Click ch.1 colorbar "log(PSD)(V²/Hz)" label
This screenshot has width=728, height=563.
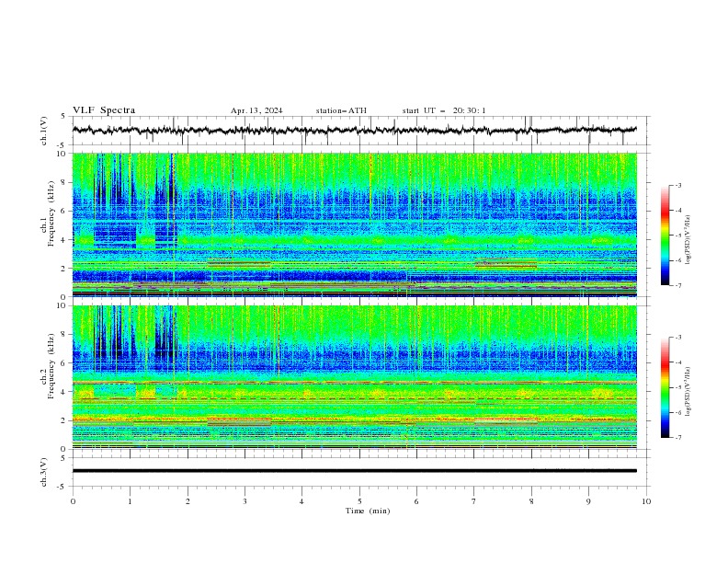coord(688,240)
